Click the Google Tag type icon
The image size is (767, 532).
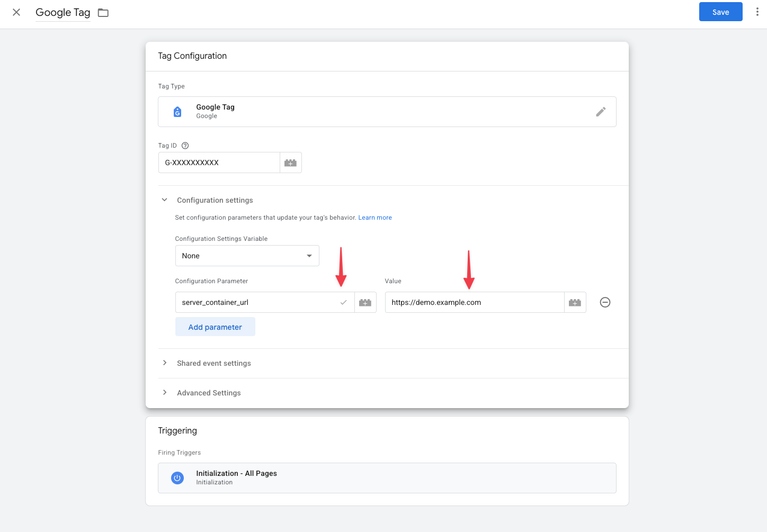177,112
